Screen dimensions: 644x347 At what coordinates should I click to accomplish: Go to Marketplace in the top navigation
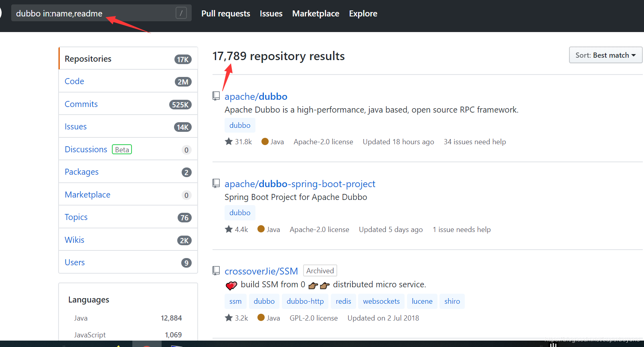[x=316, y=14]
